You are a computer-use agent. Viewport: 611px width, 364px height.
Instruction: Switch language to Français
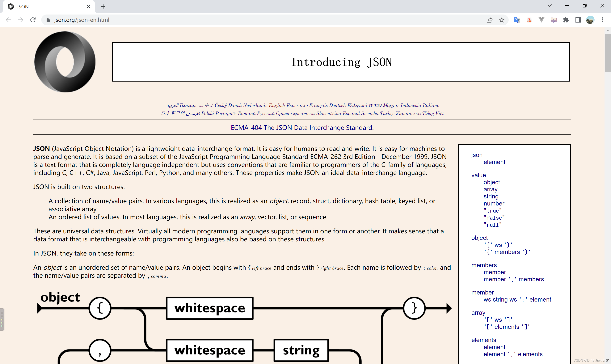point(318,105)
